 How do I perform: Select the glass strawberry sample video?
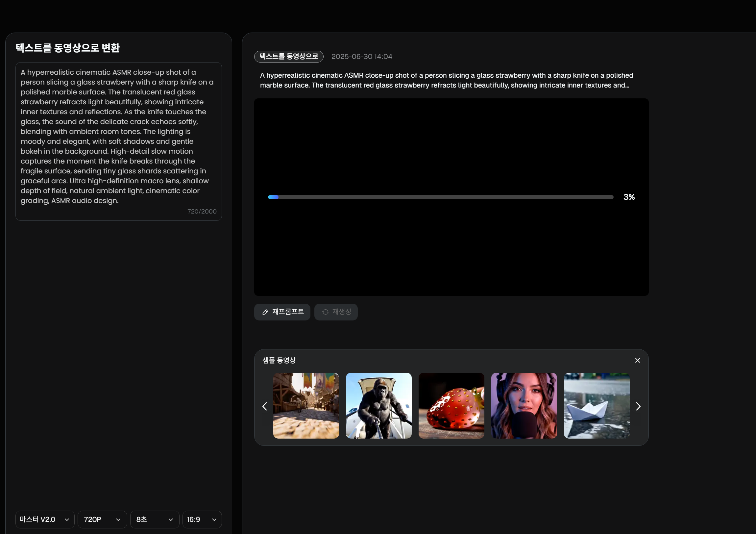point(451,406)
